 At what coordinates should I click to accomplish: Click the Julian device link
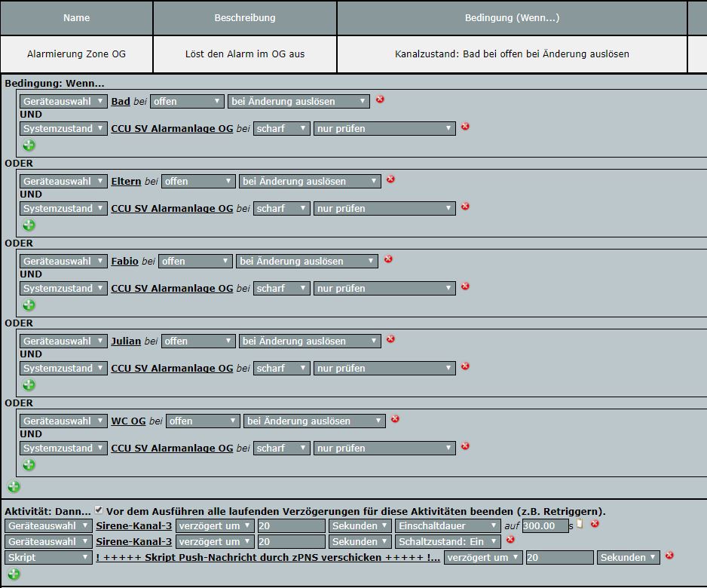tap(127, 341)
